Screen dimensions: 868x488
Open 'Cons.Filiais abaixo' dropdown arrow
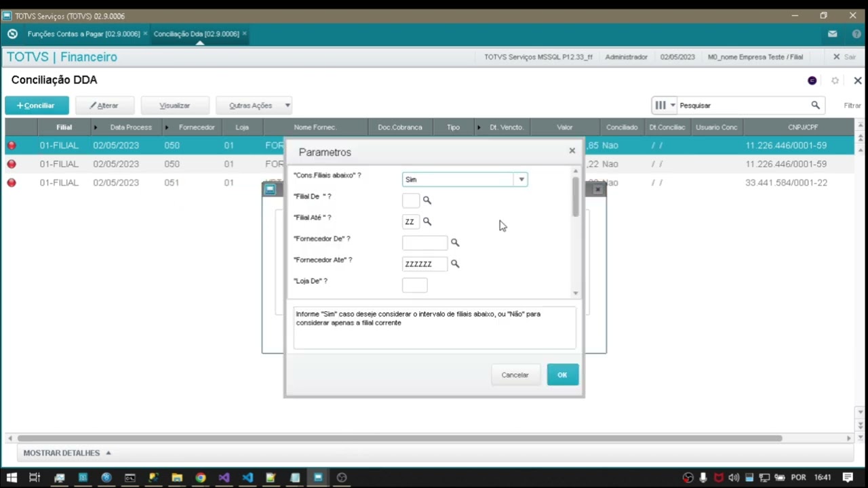(x=521, y=180)
